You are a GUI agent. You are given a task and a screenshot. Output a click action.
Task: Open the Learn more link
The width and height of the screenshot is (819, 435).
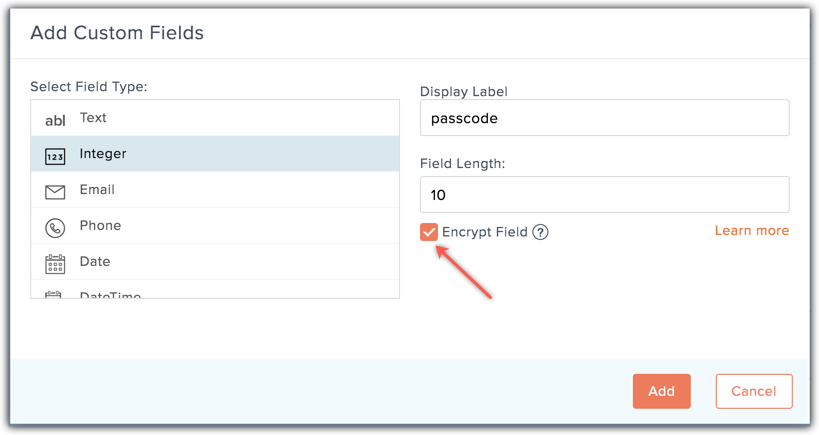click(752, 230)
